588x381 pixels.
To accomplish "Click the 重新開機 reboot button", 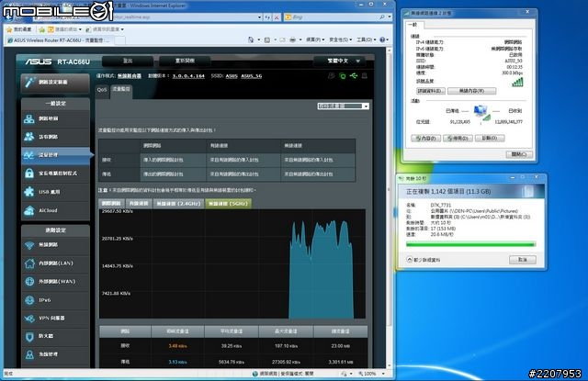I will tap(185, 61).
